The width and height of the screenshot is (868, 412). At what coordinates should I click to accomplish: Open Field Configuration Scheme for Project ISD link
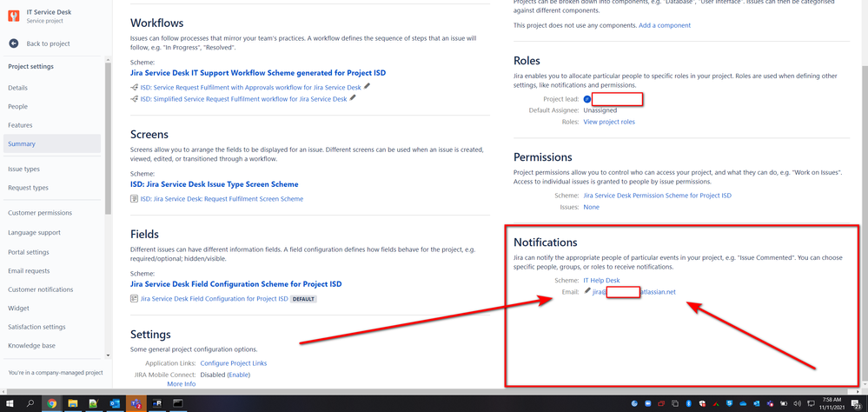tap(235, 283)
